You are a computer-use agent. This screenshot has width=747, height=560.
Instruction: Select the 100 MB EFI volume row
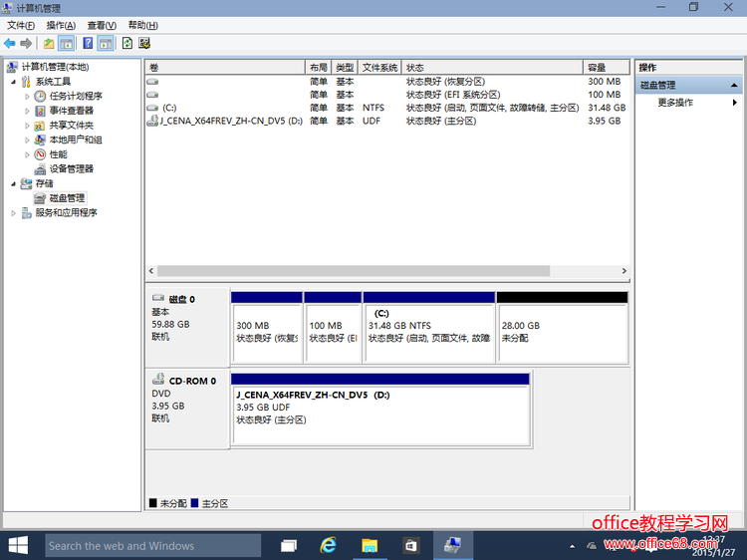pyautogui.click(x=387, y=95)
